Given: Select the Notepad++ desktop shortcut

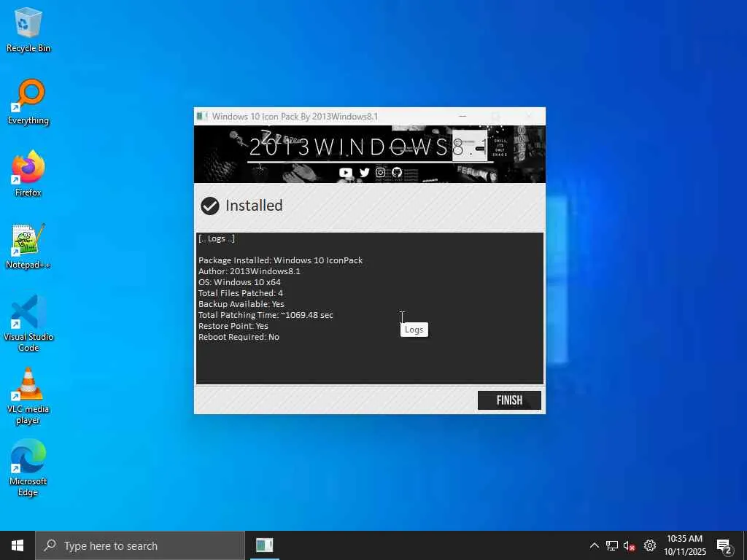Looking at the screenshot, I should pos(28,246).
